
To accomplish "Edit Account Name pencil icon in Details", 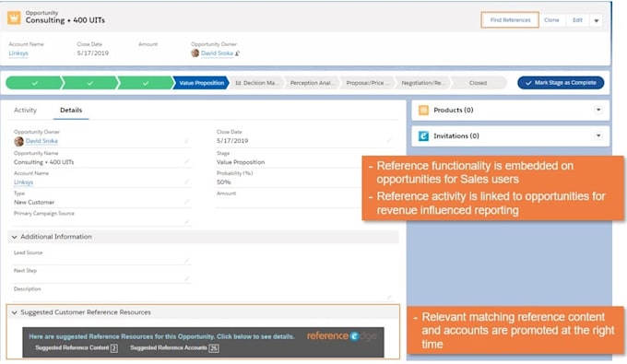I will pyautogui.click(x=186, y=182).
